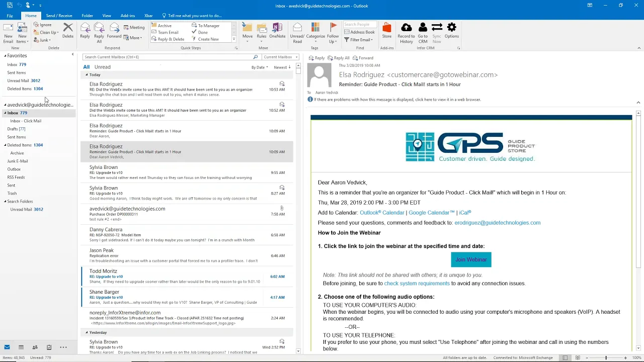Image resolution: width=644 pixels, height=362 pixels.
Task: Open Outlook Calendar link in email
Action: [382, 213]
